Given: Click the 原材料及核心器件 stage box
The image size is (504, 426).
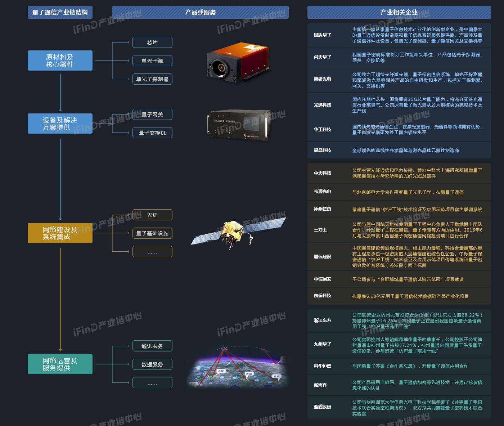Looking at the screenshot, I should click(x=60, y=60).
